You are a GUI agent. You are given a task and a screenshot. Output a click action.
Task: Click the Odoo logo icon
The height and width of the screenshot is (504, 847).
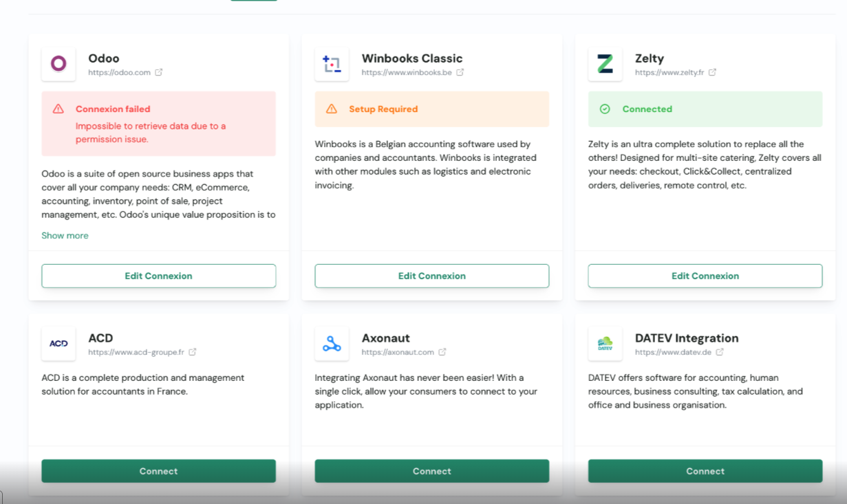[x=58, y=65]
